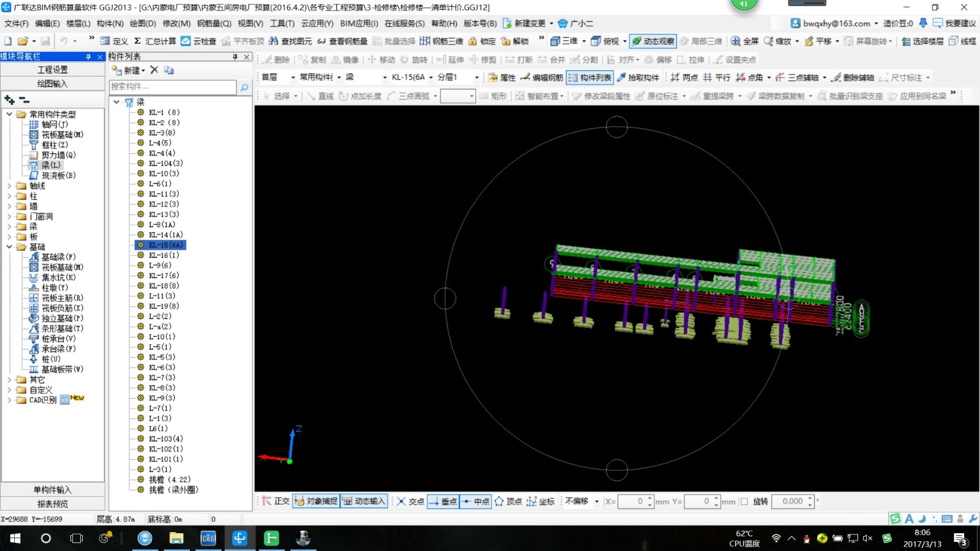This screenshot has width=980, height=551.
Task: Toggle the 构件列表 panel button
Action: [x=589, y=78]
